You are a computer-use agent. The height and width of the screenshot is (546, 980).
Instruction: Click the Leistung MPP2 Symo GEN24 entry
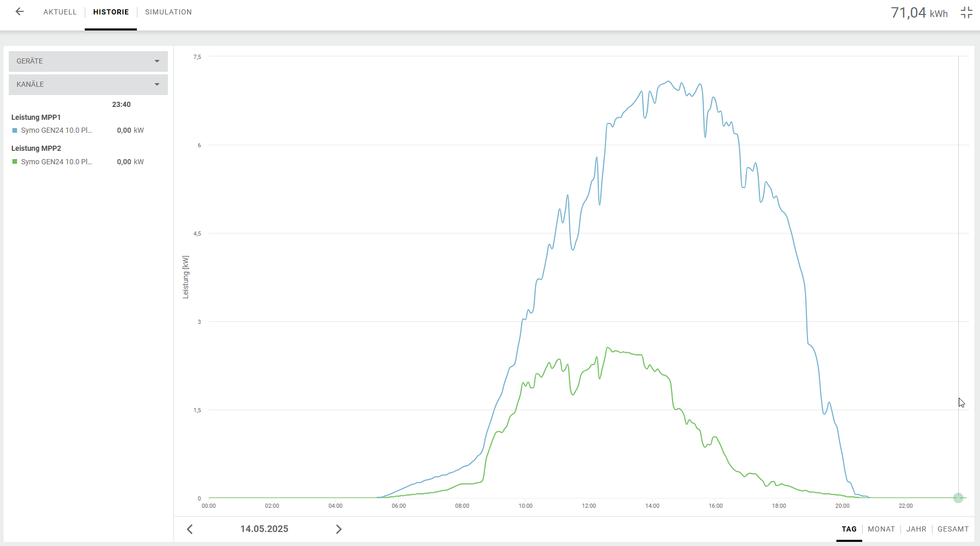[x=56, y=162]
